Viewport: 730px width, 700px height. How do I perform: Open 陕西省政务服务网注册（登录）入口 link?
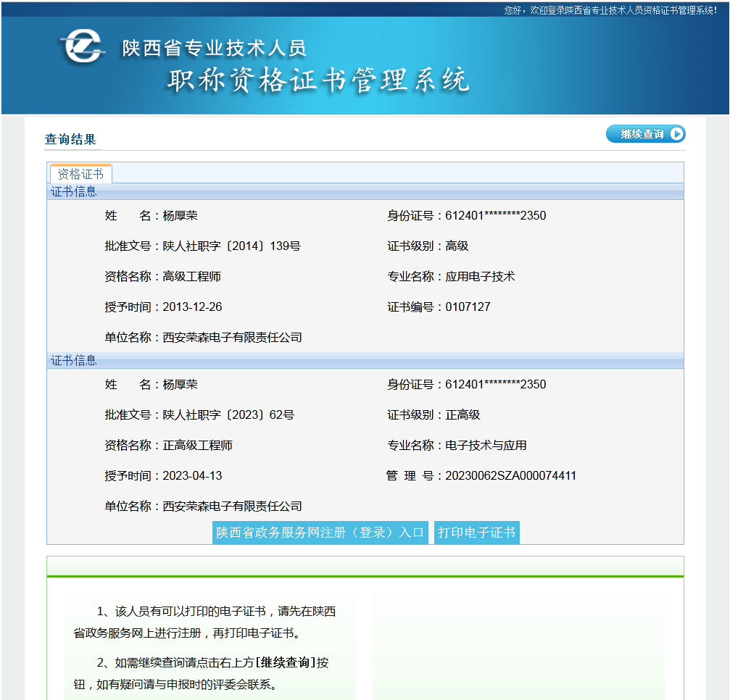point(320,533)
